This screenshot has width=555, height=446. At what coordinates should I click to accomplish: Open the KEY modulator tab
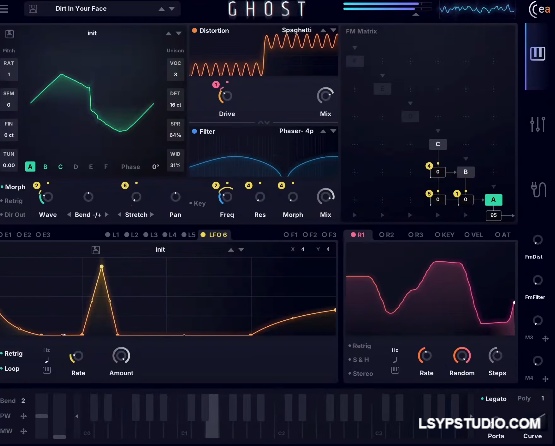(x=445, y=235)
